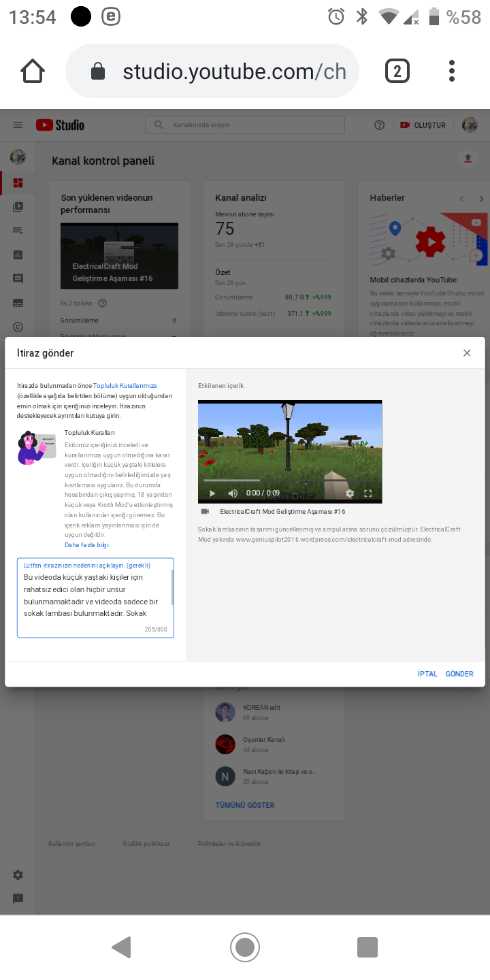Screen dimensions: 490x980
Task: Tap the Android recent apps button
Action: coord(367,947)
